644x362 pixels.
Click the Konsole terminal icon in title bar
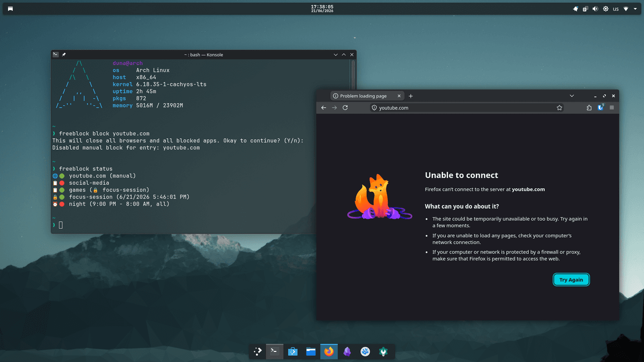(56, 54)
